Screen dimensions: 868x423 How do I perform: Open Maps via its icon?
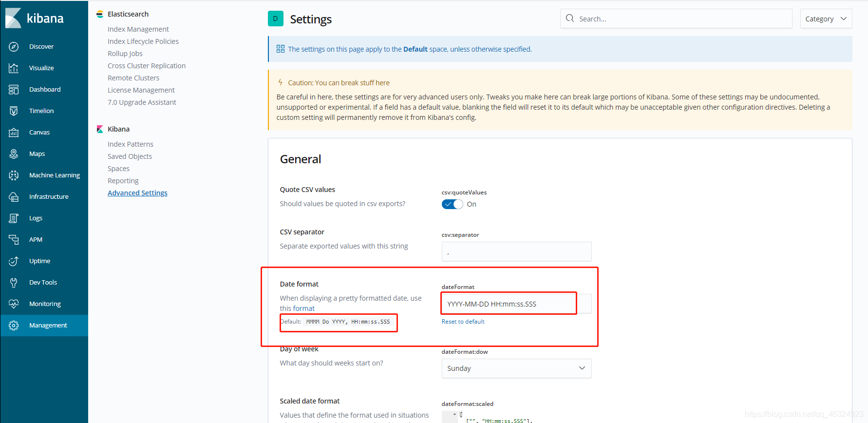[14, 154]
